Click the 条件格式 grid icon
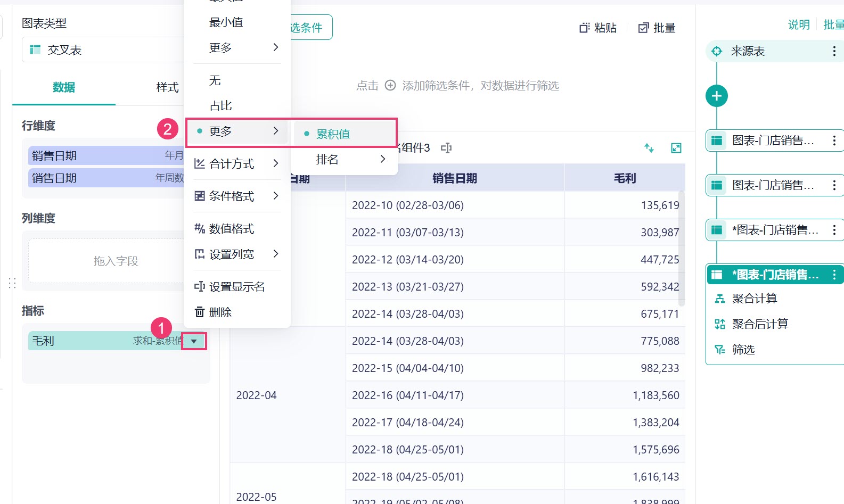 coord(200,196)
